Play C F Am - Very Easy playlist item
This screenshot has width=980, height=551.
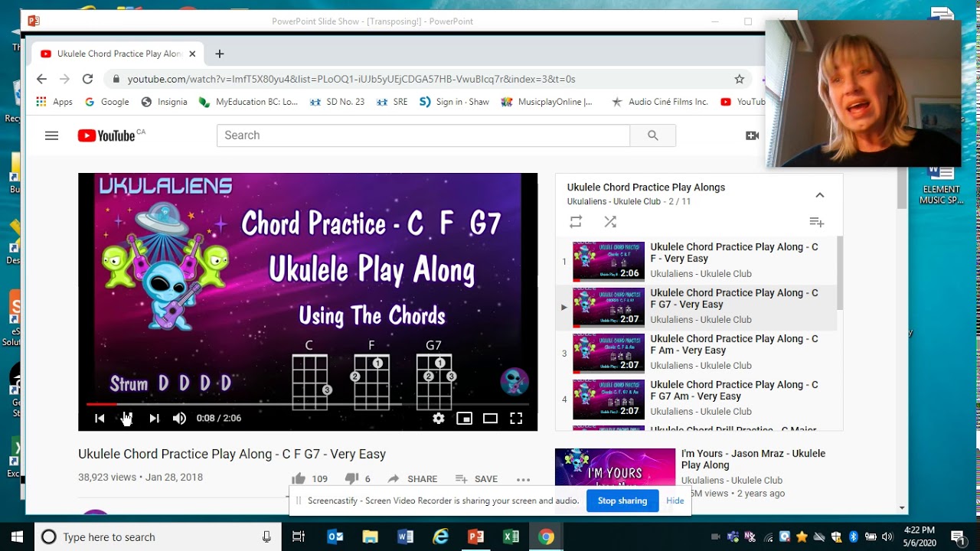(697, 352)
